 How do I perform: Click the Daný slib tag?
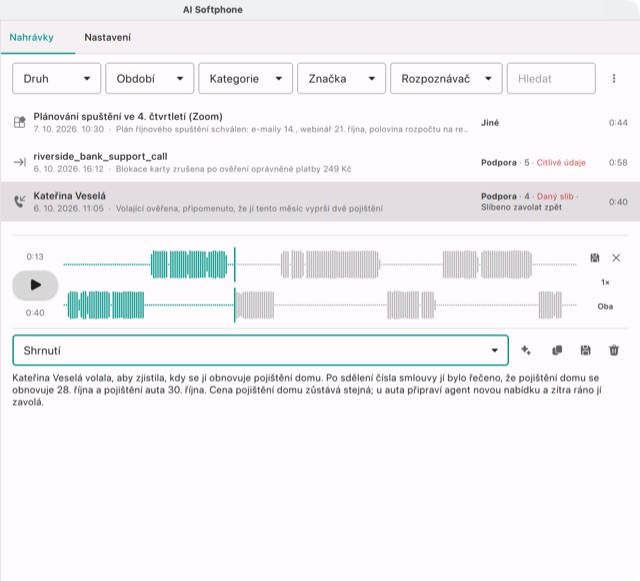point(555,196)
